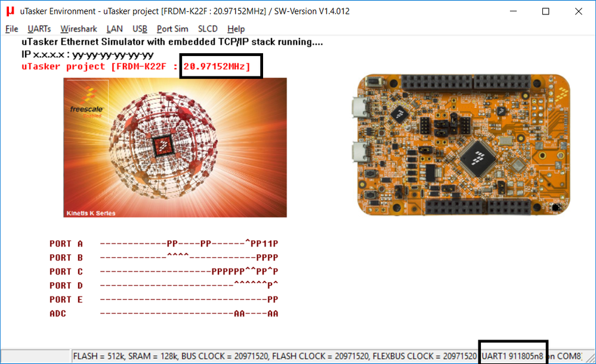Viewport: 596px width, 364px height.
Task: Minimize the uTasker Environment window
Action: [x=513, y=11]
